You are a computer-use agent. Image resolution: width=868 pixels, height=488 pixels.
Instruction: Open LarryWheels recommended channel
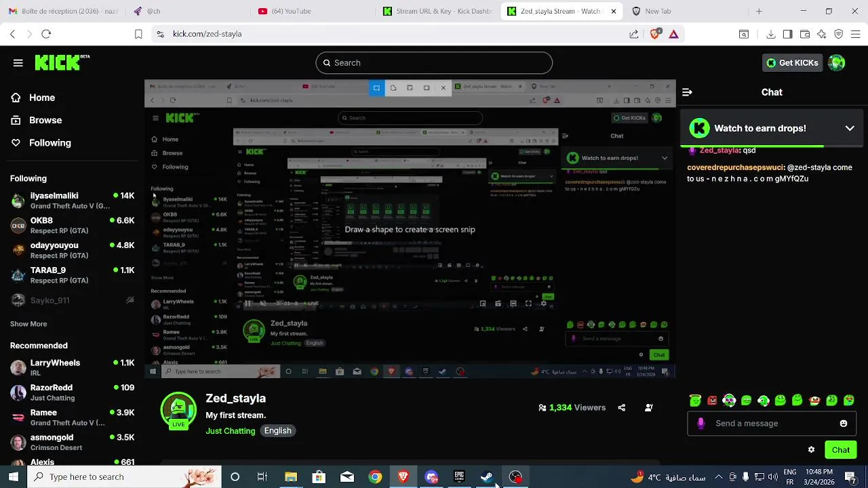(73, 367)
